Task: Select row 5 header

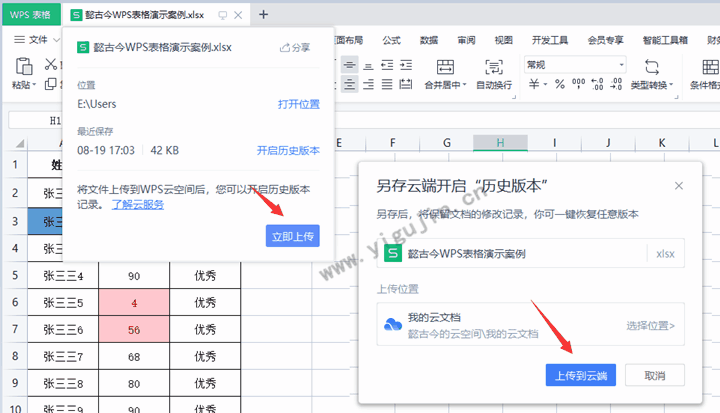Action: [15, 276]
